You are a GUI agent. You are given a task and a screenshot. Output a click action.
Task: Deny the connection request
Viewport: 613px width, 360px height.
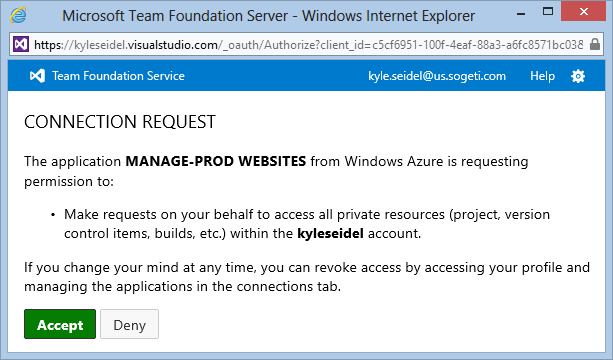point(129,324)
